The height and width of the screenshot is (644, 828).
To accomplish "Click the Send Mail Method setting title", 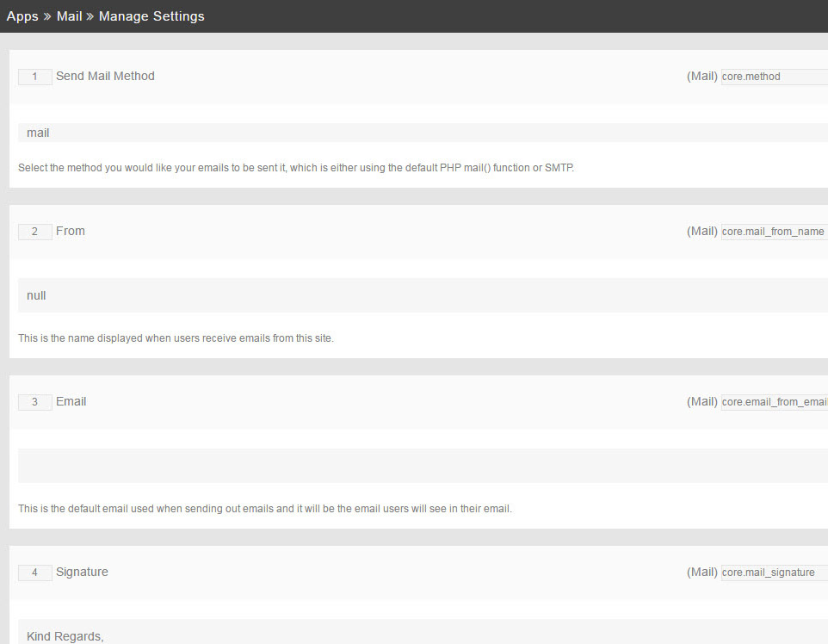I will (x=105, y=76).
